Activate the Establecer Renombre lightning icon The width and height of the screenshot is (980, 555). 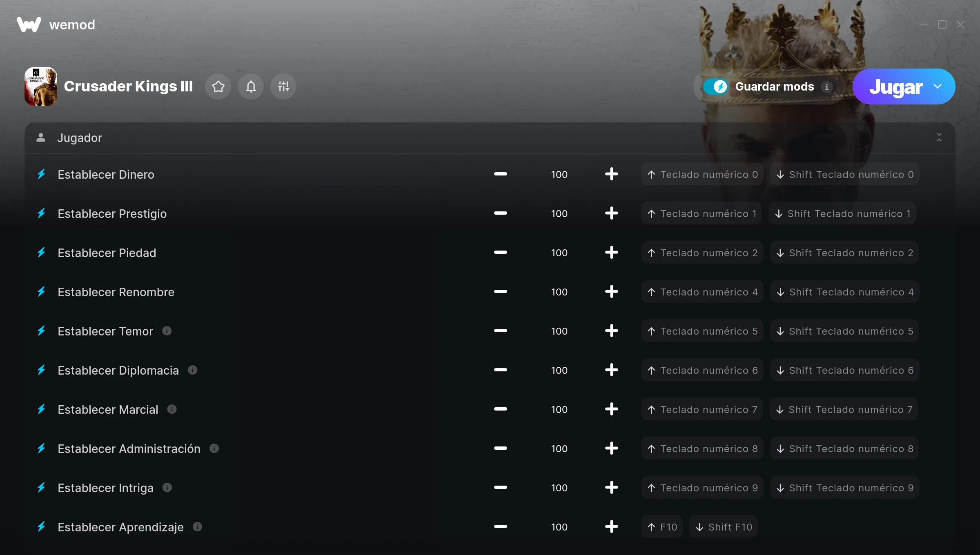tap(41, 292)
